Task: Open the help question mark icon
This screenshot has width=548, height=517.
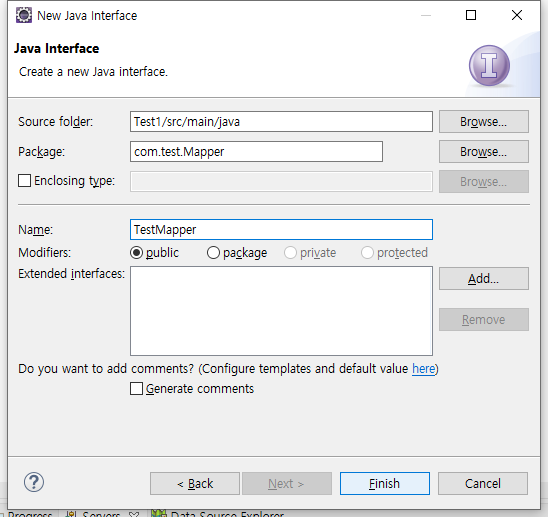Action: (34, 482)
